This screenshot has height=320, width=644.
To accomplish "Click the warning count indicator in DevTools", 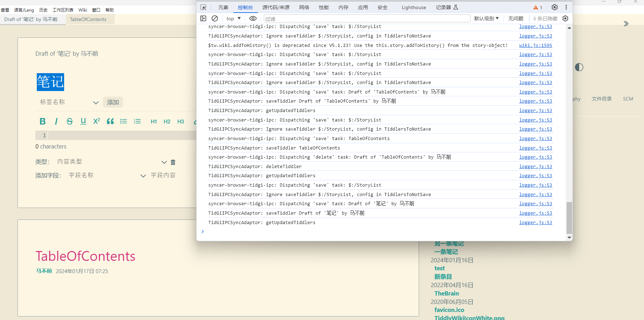I will pos(538,7).
